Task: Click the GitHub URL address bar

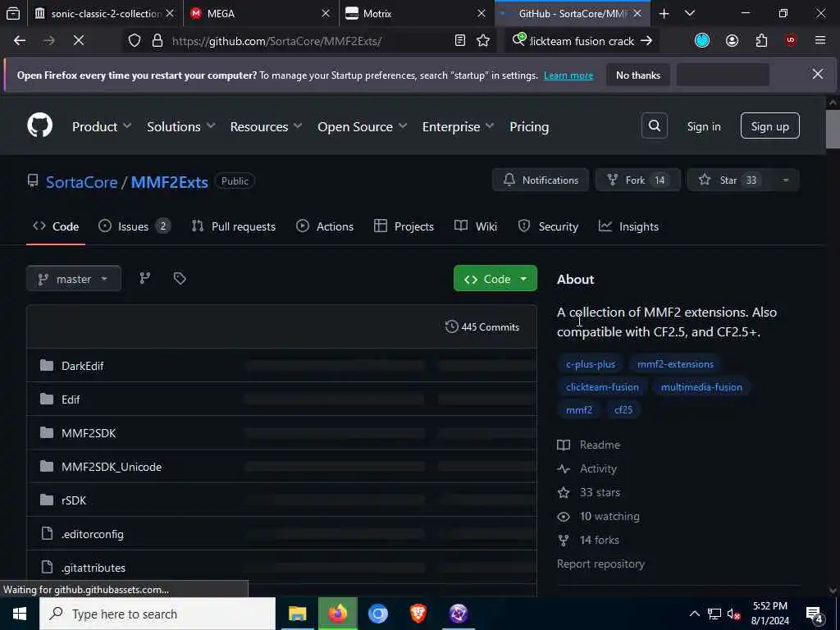Action: coord(311,41)
